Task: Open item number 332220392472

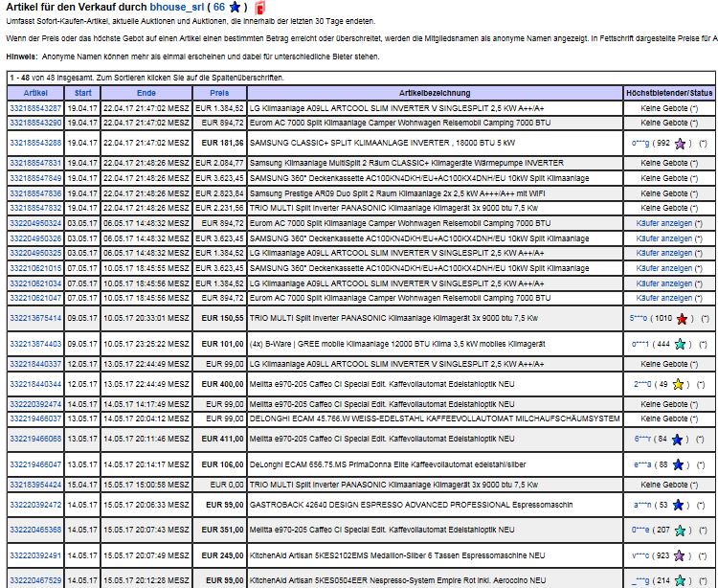Action: point(35,505)
